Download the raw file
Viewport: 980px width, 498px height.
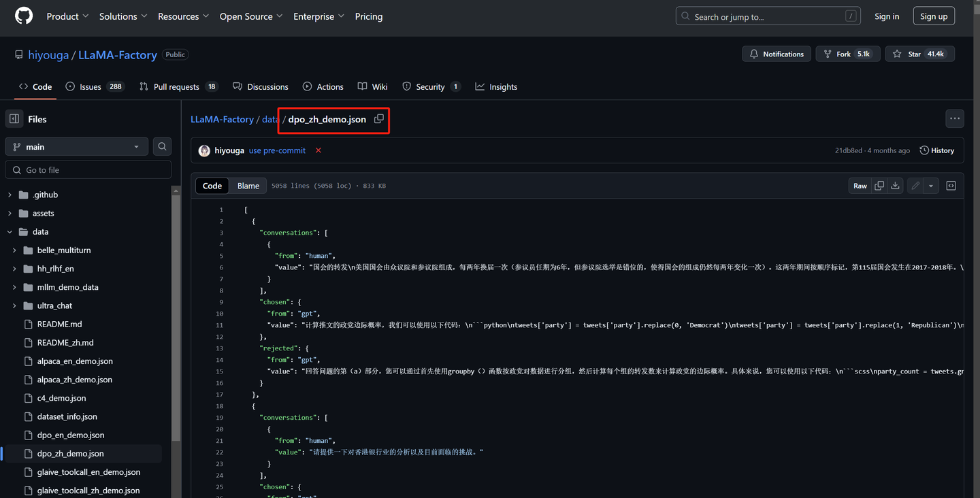coord(896,186)
